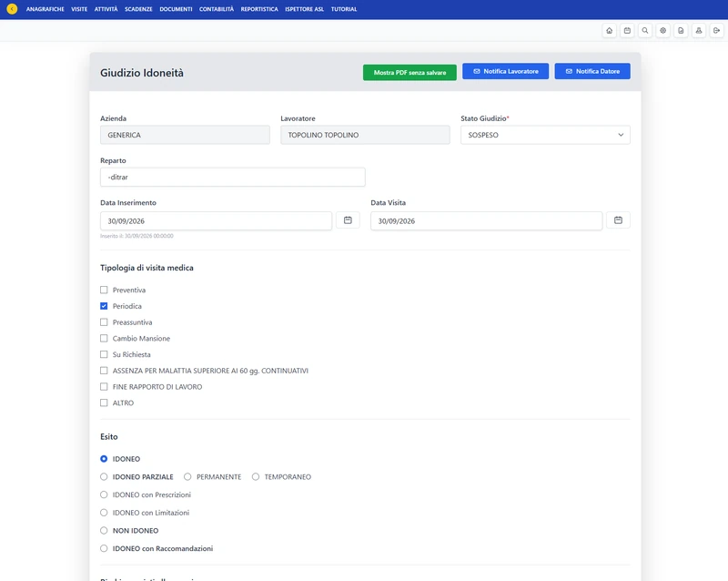Image resolution: width=728 pixels, height=581 pixels.
Task: Click Mostra PDF senza salvare button
Action: point(409,73)
